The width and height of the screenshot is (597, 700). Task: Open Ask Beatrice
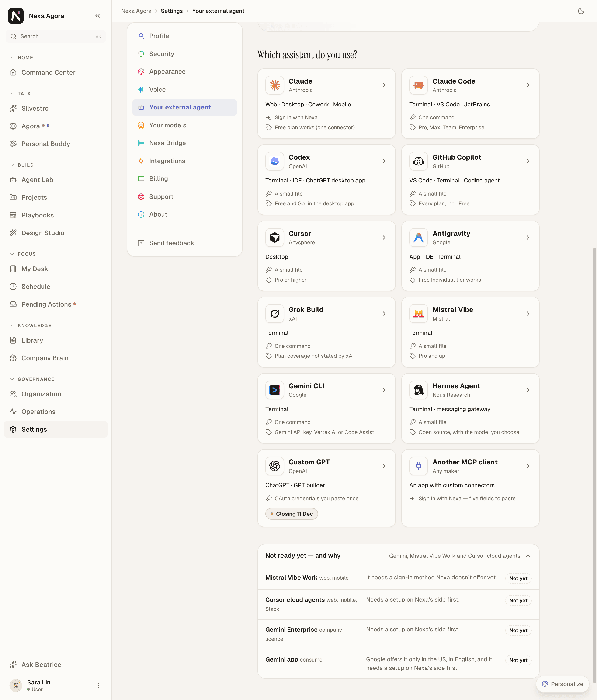pos(56,665)
